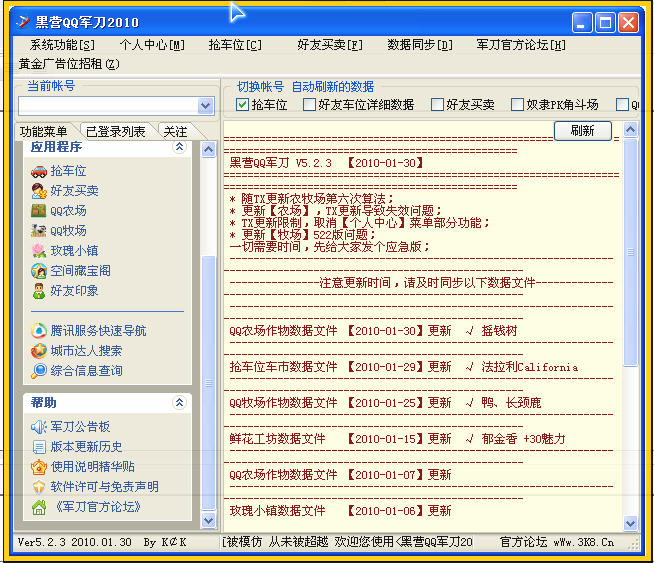Click the 软件许可与免责声明 shield icon

tap(39, 487)
